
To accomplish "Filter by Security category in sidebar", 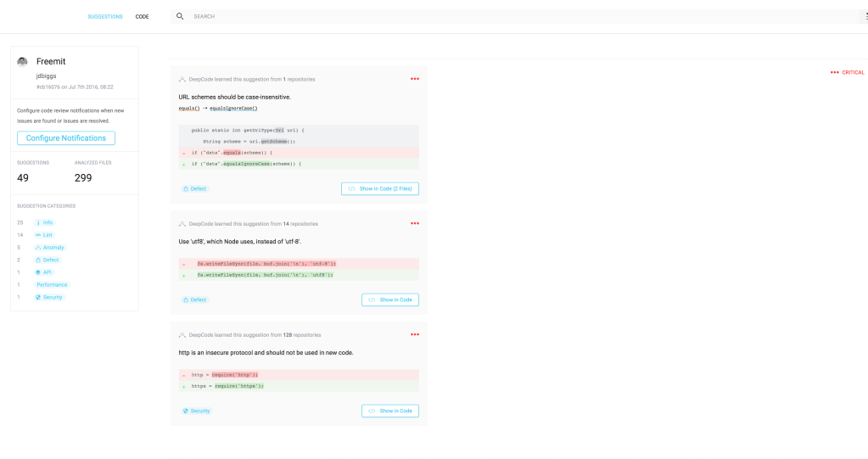I will tap(49, 297).
